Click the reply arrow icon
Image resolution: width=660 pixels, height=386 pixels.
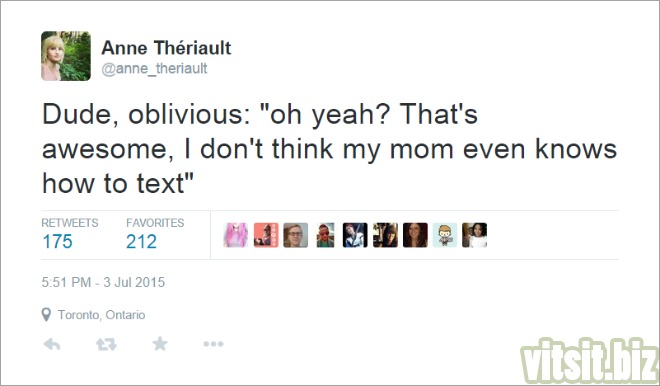click(x=52, y=344)
